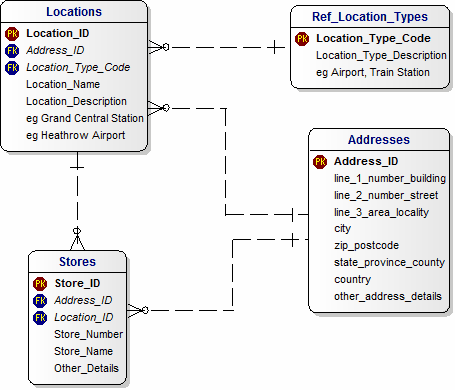Click Location_Type_Code in Ref_Location_Types table
The height and width of the screenshot is (390, 455).
tap(373, 39)
